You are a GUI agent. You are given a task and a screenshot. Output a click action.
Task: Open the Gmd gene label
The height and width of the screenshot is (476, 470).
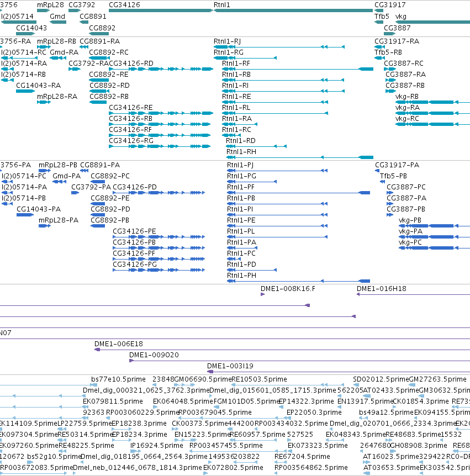(x=57, y=17)
